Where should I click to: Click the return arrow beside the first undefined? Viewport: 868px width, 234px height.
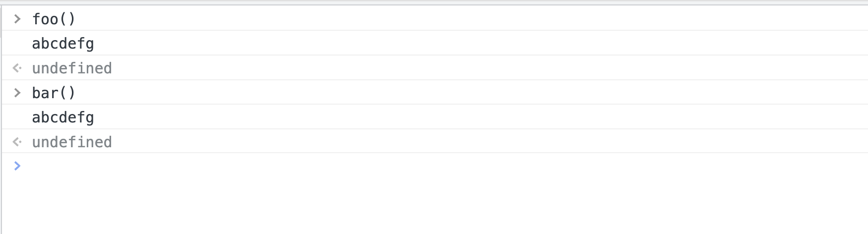click(17, 68)
